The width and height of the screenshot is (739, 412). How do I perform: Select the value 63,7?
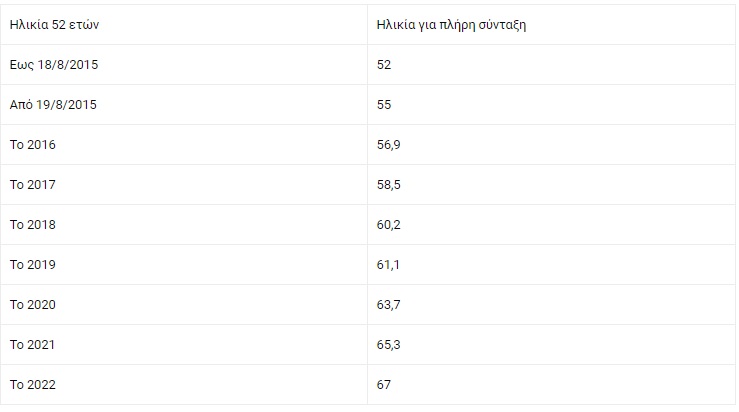pyautogui.click(x=389, y=305)
